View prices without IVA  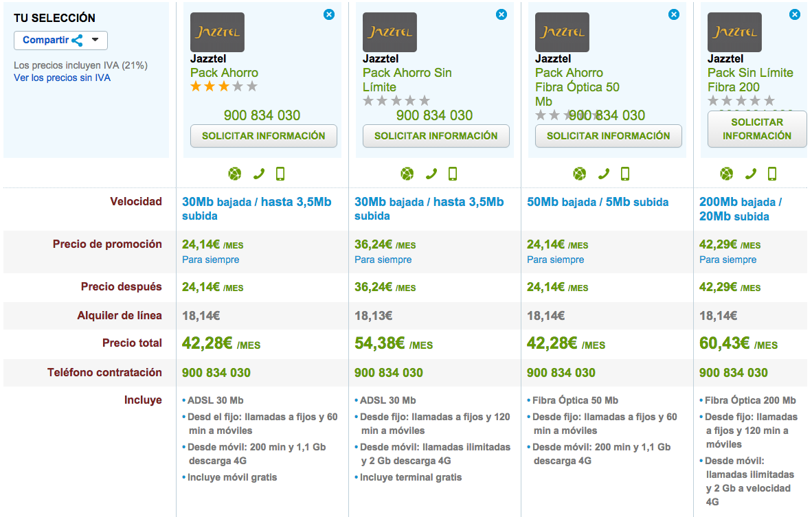click(62, 78)
